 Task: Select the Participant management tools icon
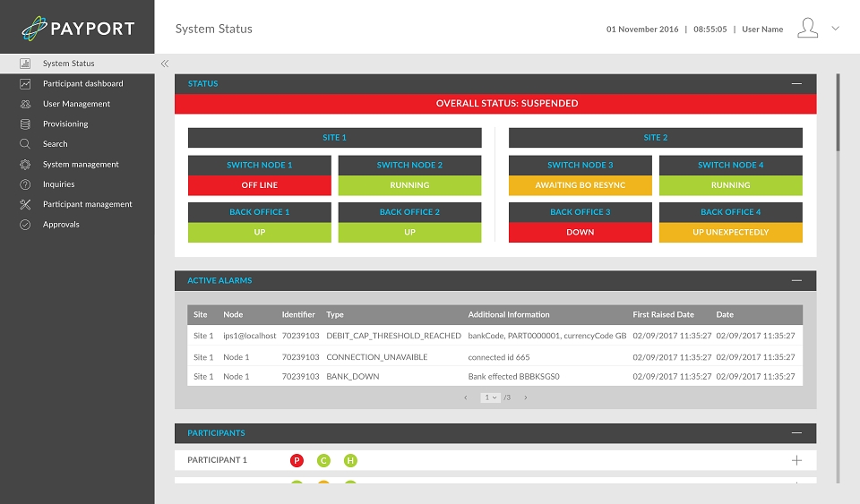point(25,204)
